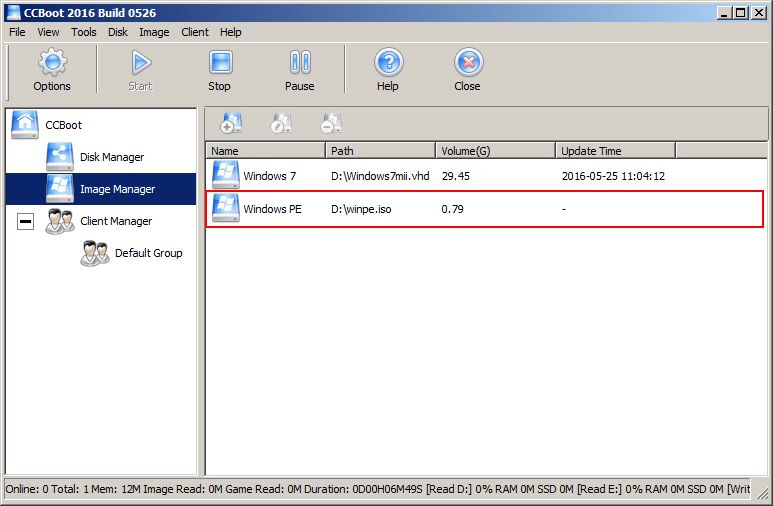Click the Windows 7 image row icon
Viewport: 773px width, 506px height.
[226, 175]
